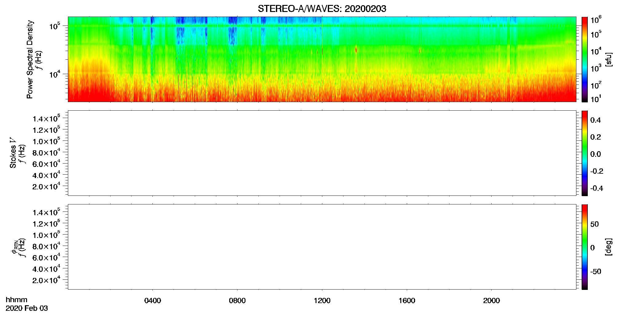644x332 pixels.
Task: Click the -50 value on degree colorbar
Action: tap(596, 272)
